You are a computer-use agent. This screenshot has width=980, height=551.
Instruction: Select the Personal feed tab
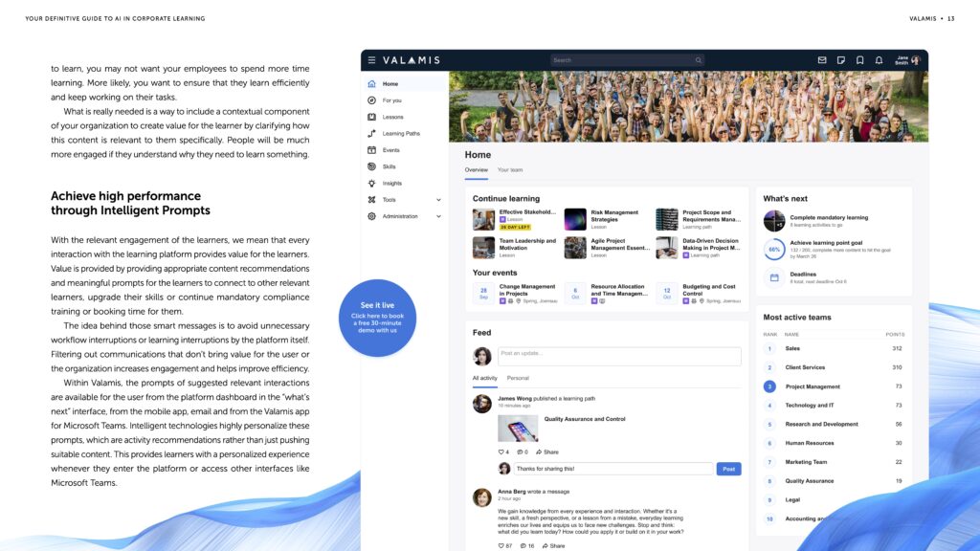[518, 378]
